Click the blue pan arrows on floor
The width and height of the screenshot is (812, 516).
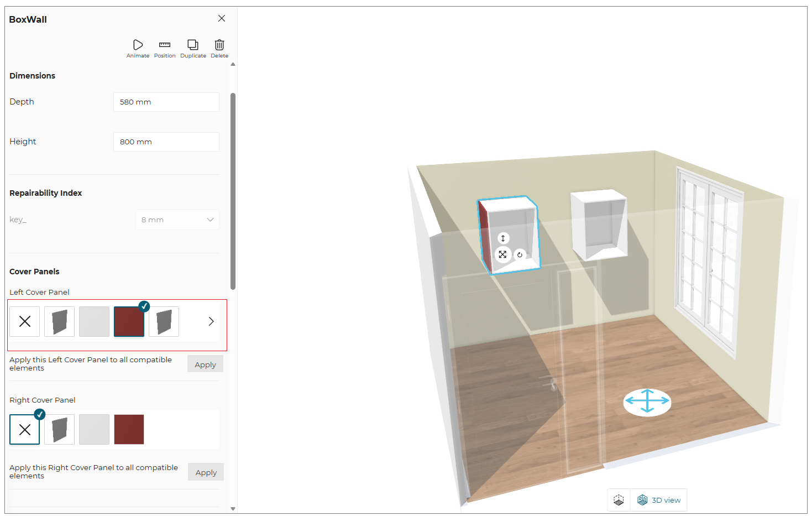click(647, 402)
